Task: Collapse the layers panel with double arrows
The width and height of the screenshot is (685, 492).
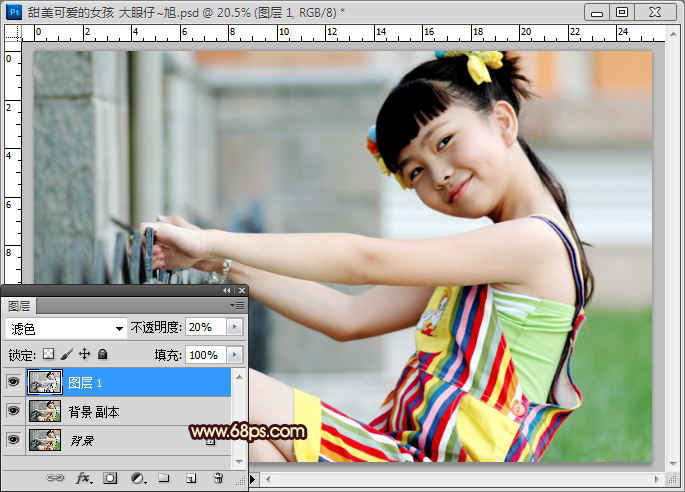Action: [x=226, y=291]
